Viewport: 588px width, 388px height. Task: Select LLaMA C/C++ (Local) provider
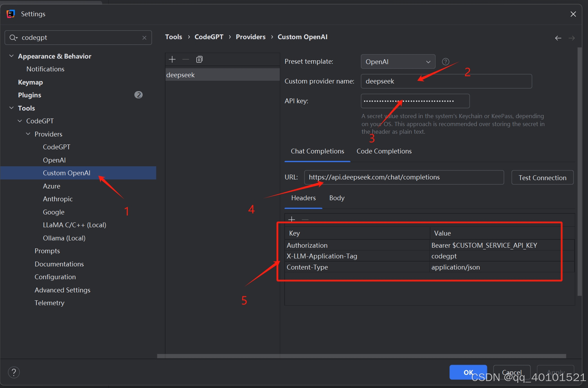pos(74,225)
